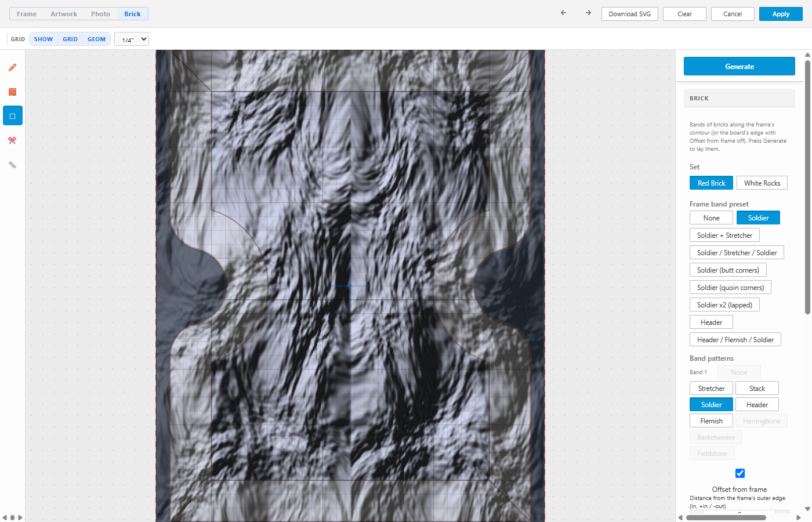Set band pattern to Stack
Screen dimensions: 812x522
(757, 388)
